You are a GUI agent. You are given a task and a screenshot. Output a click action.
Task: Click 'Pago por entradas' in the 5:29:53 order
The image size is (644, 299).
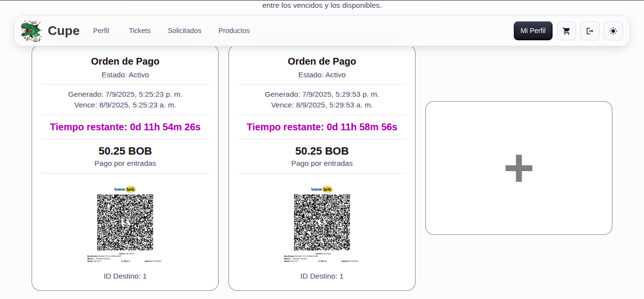(x=322, y=163)
